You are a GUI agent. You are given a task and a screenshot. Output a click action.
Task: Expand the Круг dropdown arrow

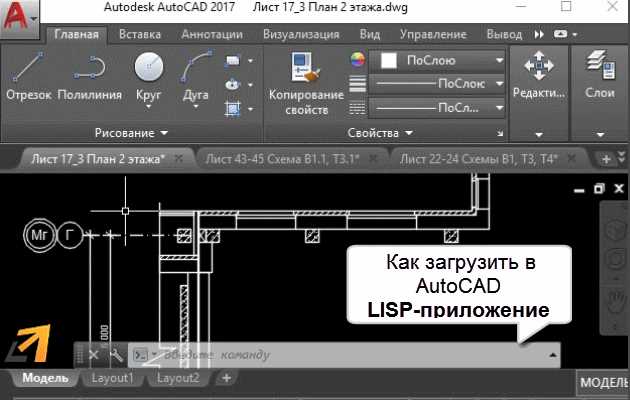click(x=149, y=107)
